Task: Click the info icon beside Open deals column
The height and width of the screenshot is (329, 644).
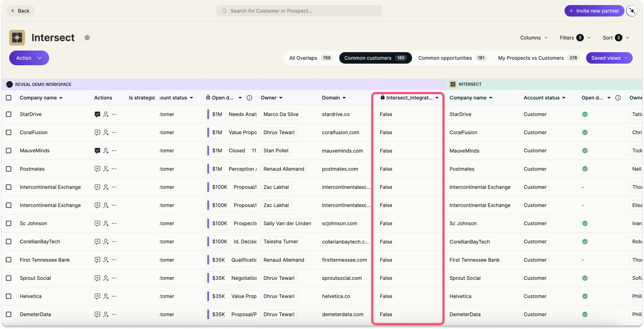Action: 249,98
